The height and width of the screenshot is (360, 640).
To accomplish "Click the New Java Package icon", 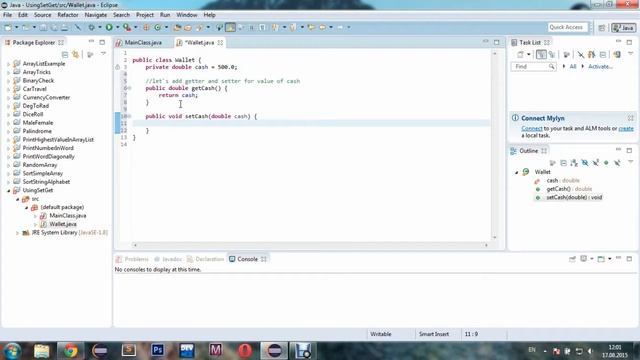I will [x=146, y=27].
